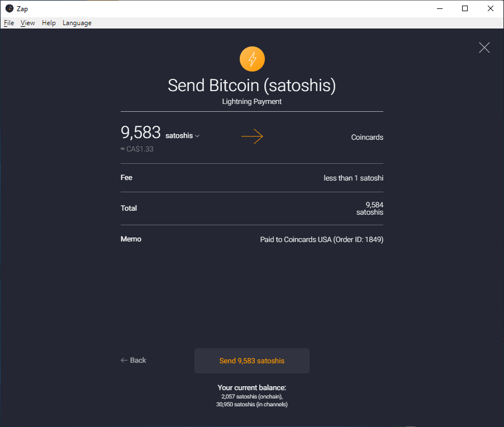This screenshot has height=427, width=504.
Task: Click Send 9,583 satoshis button
Action: (252, 360)
